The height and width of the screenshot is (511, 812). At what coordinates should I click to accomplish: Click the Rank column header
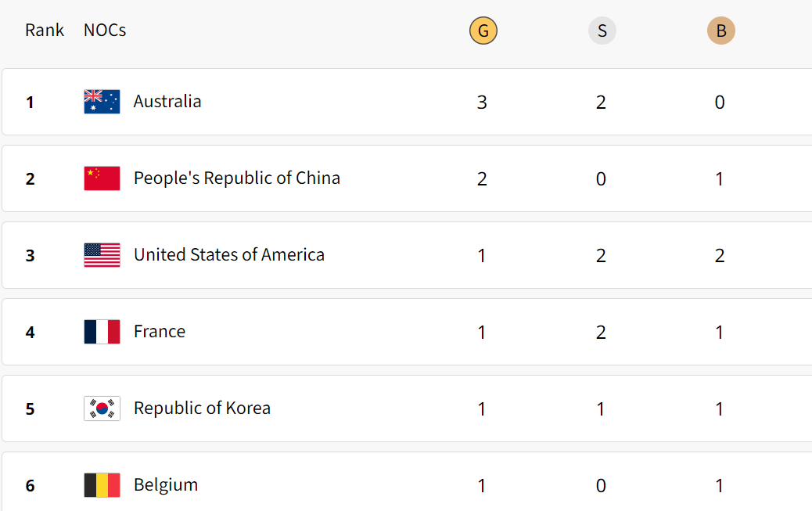point(45,30)
